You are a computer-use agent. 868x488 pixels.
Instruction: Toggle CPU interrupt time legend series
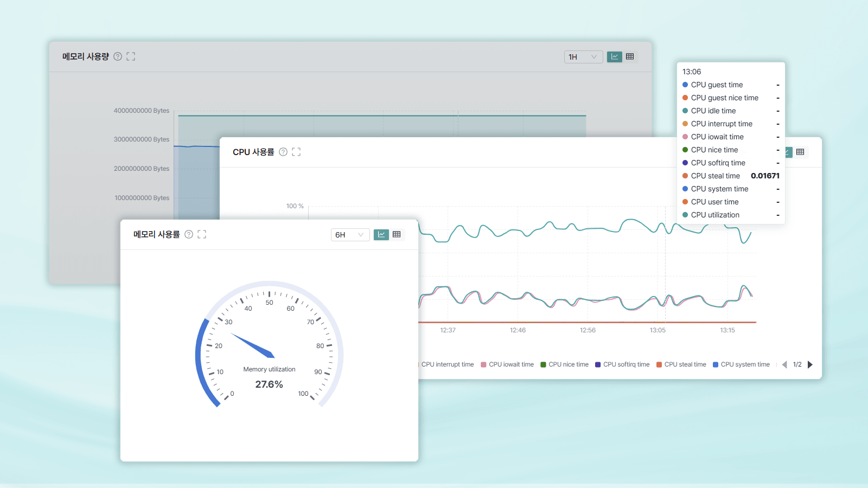coord(446,364)
